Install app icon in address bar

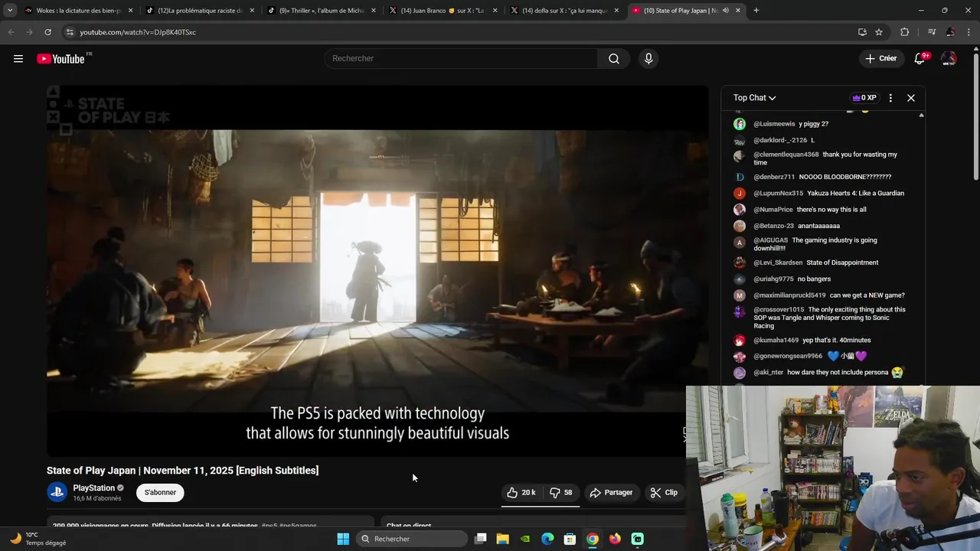[862, 32]
